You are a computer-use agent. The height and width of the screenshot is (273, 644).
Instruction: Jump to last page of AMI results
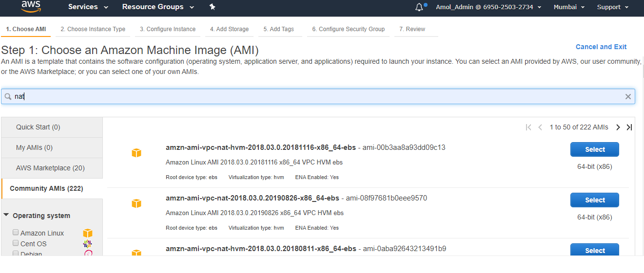tap(629, 127)
